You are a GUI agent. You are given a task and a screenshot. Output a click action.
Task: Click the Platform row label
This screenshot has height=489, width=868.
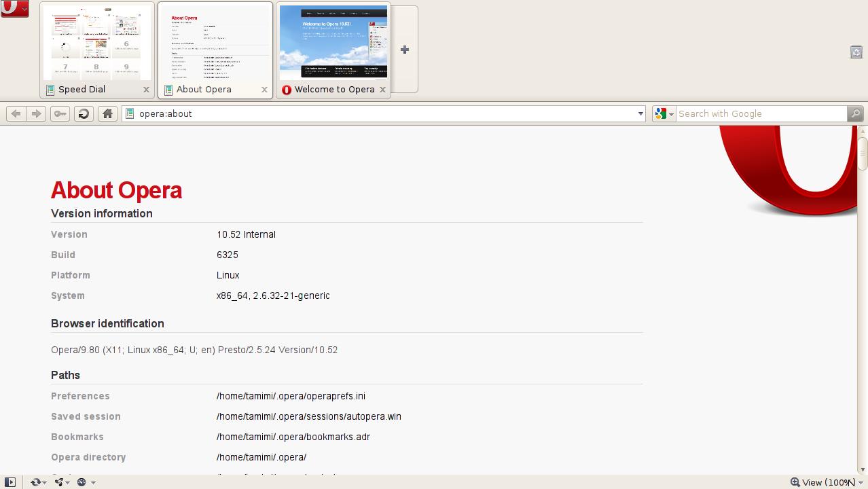[x=71, y=275]
